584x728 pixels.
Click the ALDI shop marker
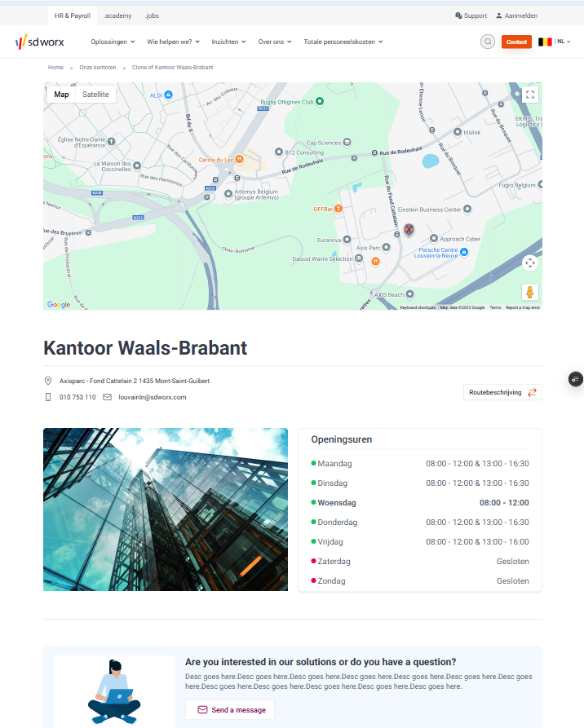(x=168, y=95)
